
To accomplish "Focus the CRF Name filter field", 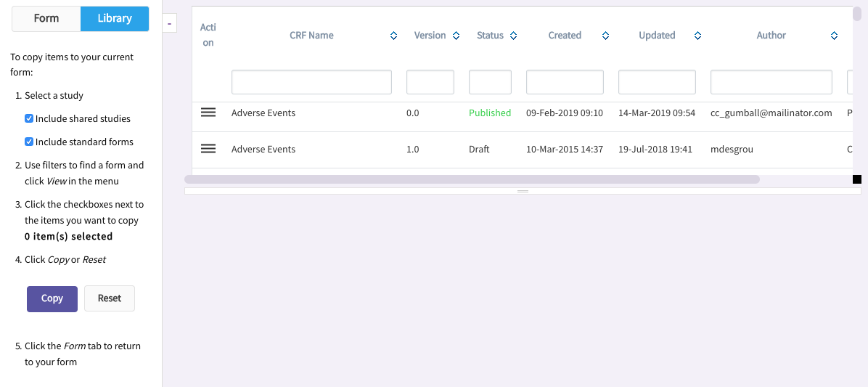I will 311,82.
